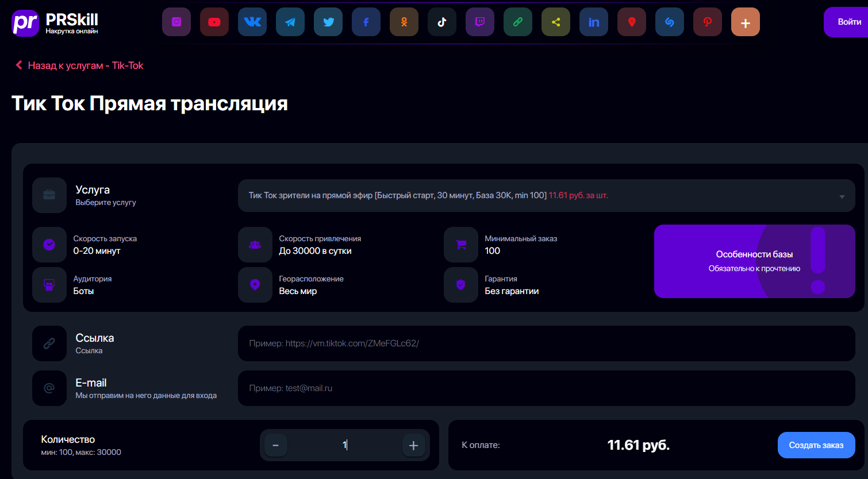Click the green chain link icon in header
Viewport: 868px width, 479px height.
[x=518, y=22]
